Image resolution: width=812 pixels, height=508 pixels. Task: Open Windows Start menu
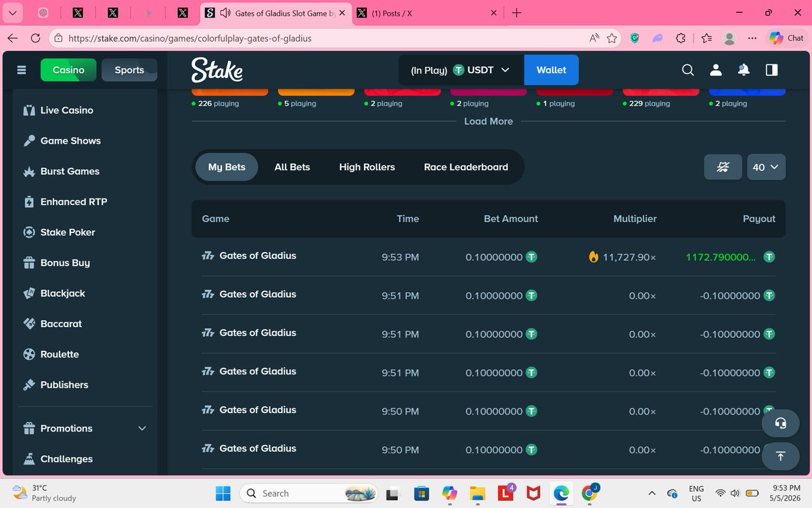tap(223, 493)
